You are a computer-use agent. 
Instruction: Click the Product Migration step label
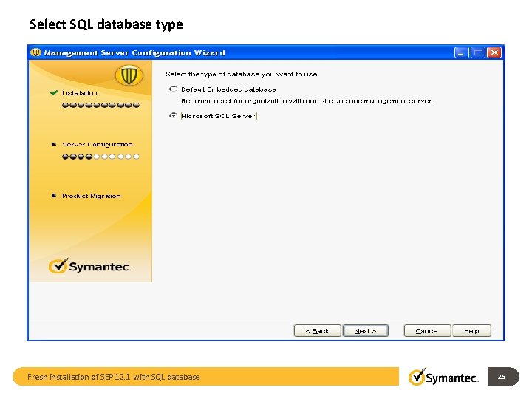(x=92, y=196)
